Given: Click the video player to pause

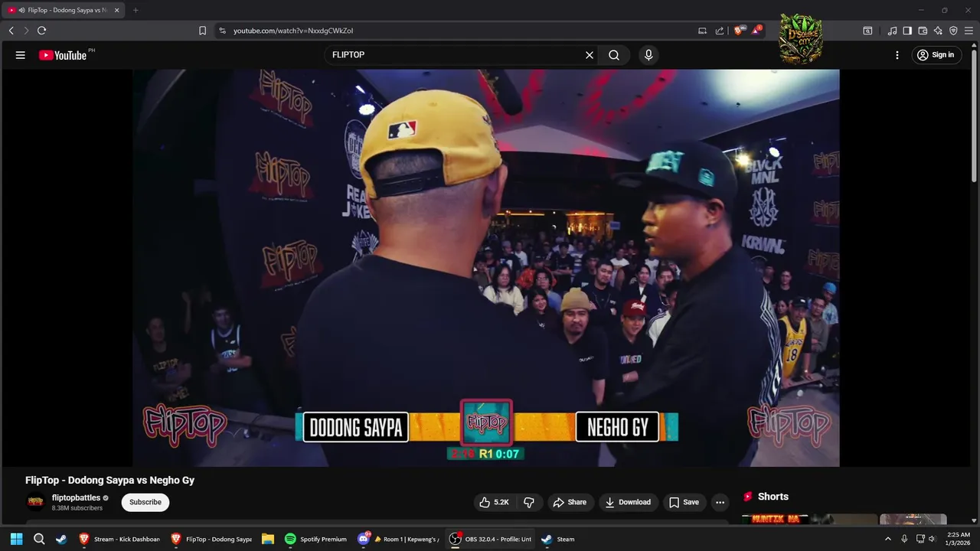Looking at the screenshot, I should (486, 268).
